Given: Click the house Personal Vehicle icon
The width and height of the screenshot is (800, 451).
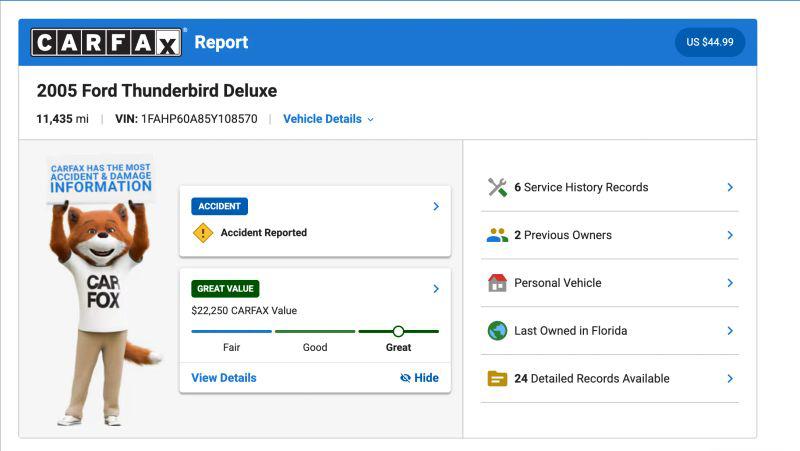Looking at the screenshot, I should click(x=497, y=283).
